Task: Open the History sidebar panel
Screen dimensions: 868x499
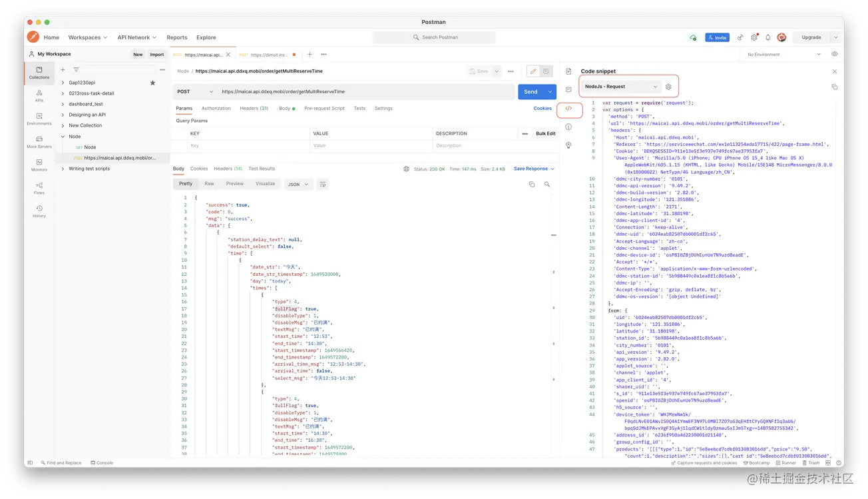Action: point(39,211)
